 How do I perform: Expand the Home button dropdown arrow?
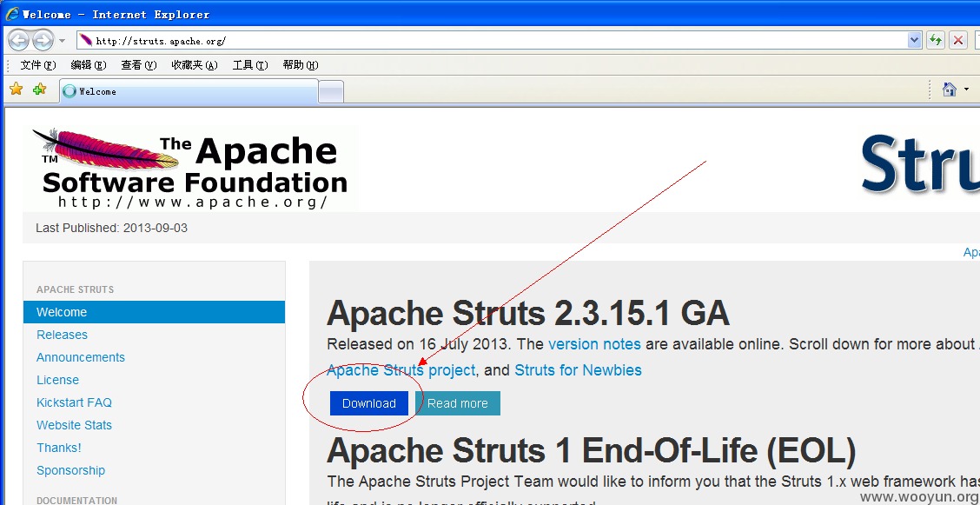coord(967,90)
